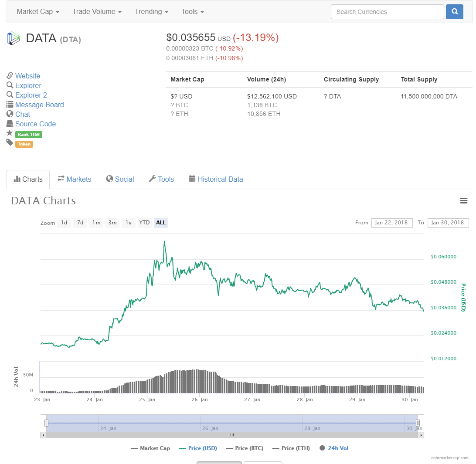
Task: Toggle the 24h Vol series in legend
Action: click(x=334, y=448)
